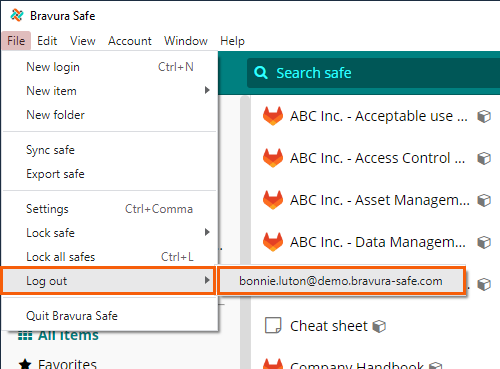Click the Favorites star icon
The width and height of the screenshot is (500, 369).
tap(25, 364)
